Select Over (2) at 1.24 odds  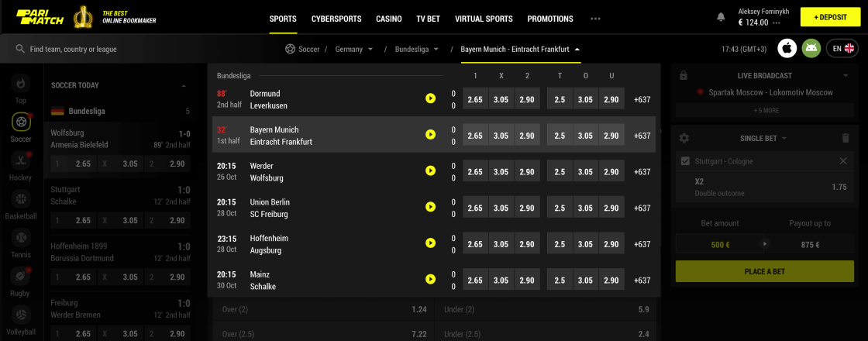[323, 309]
